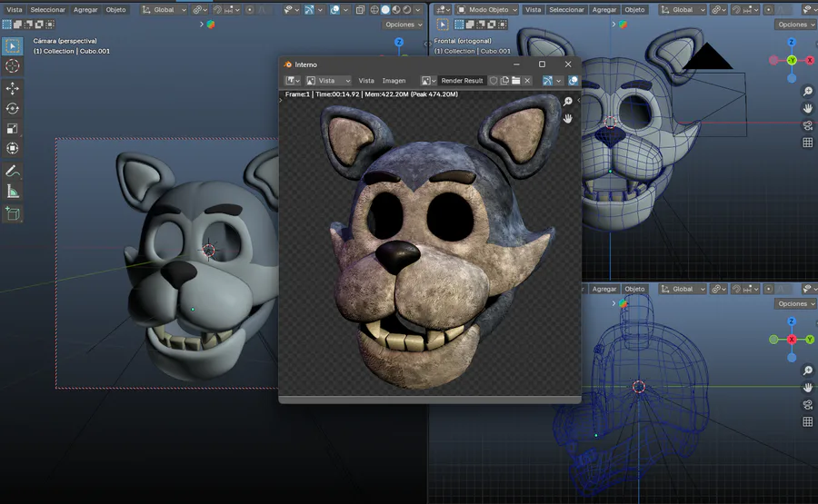Select the Annotate pencil tool
The image size is (818, 504).
(x=13, y=171)
